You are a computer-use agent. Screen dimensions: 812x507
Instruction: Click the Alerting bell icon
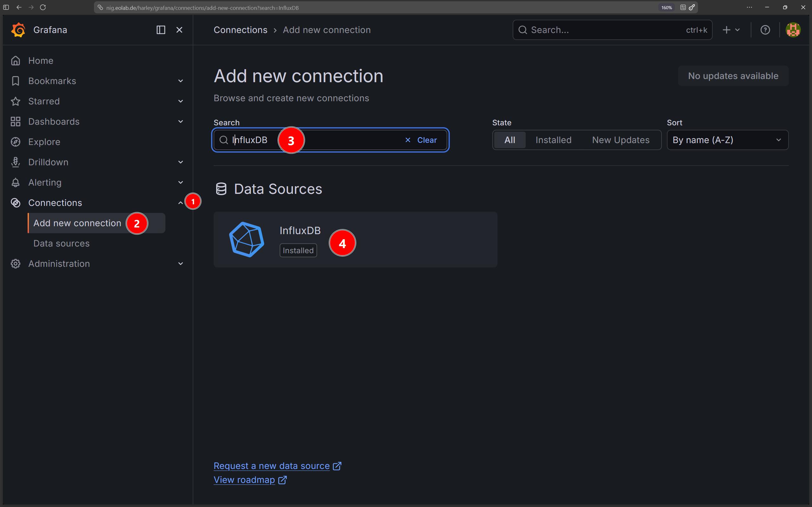16,182
